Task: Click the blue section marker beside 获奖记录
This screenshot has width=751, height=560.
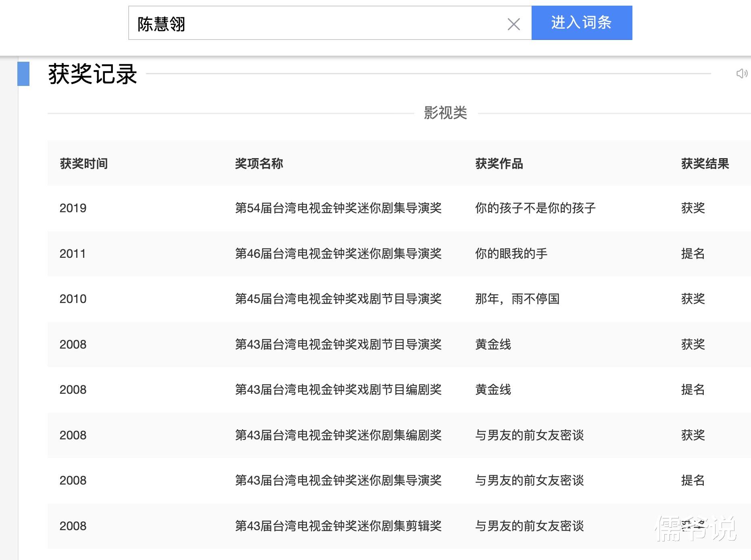Action: [24, 75]
